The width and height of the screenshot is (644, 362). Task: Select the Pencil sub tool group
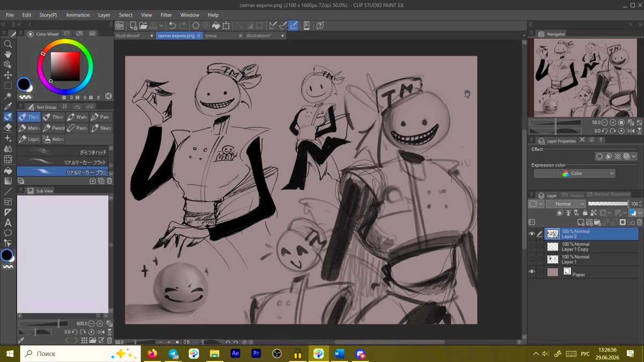click(x=53, y=128)
